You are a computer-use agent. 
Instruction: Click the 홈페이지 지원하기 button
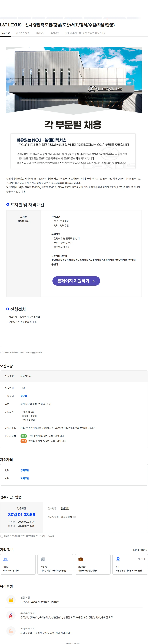coord(76,281)
